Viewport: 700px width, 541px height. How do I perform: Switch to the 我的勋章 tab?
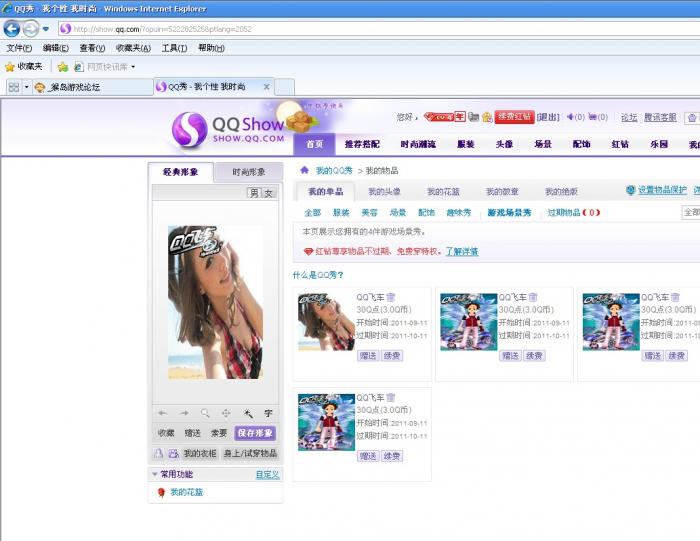pyautogui.click(x=502, y=192)
